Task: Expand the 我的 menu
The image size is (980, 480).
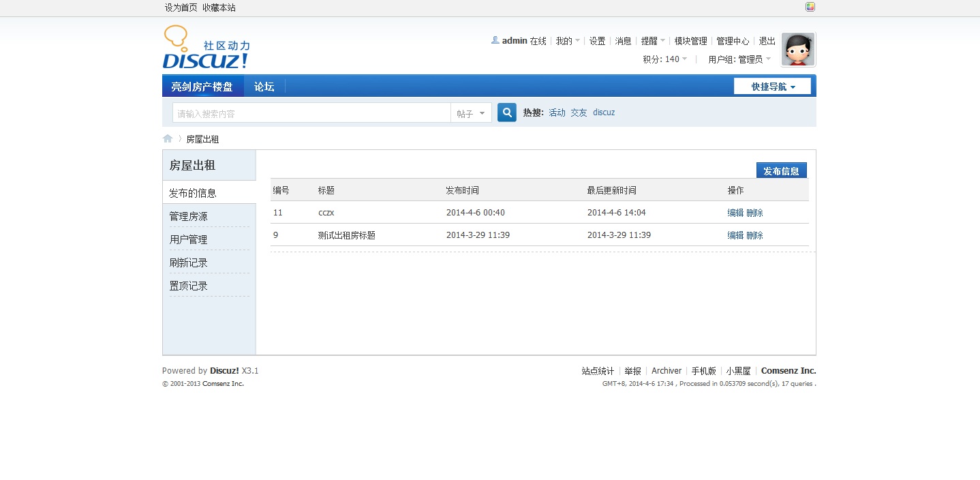Action: pos(567,41)
